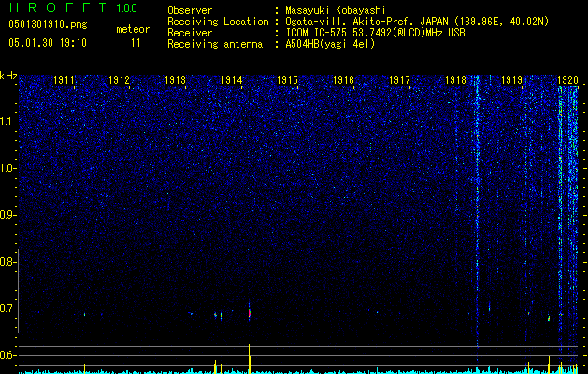Click the HROFFT program title

58,7
